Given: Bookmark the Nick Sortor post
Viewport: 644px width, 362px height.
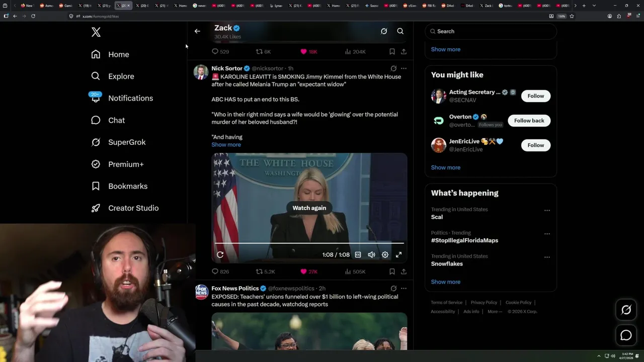Looking at the screenshot, I should pos(392,271).
